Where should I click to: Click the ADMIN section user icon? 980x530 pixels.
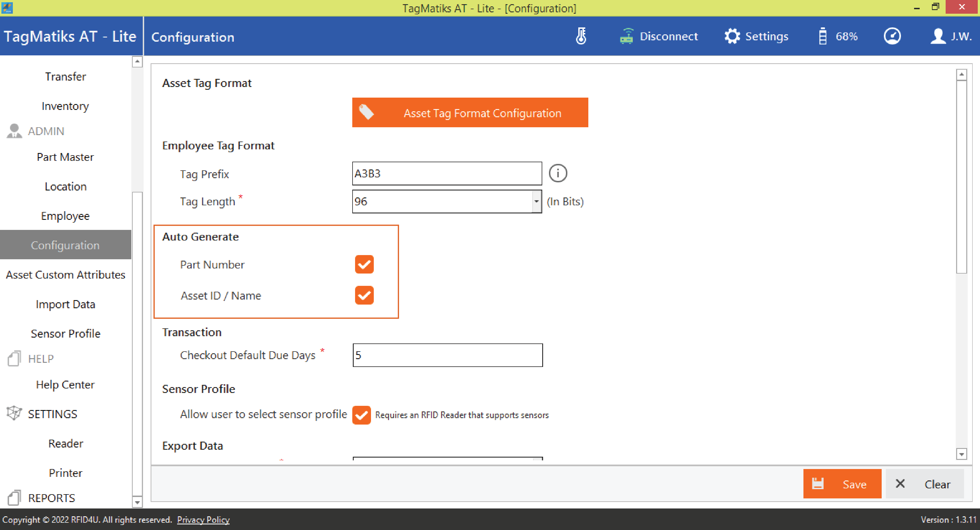15,131
